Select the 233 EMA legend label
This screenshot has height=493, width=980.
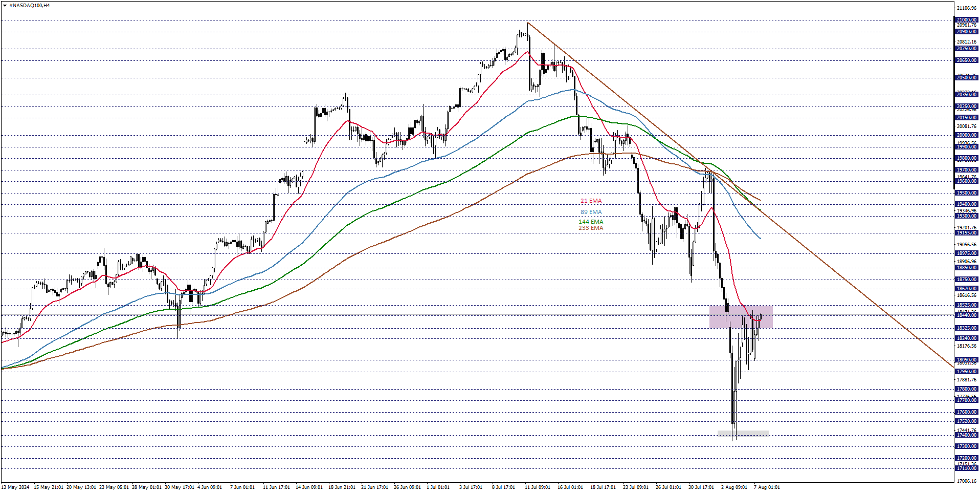(591, 228)
